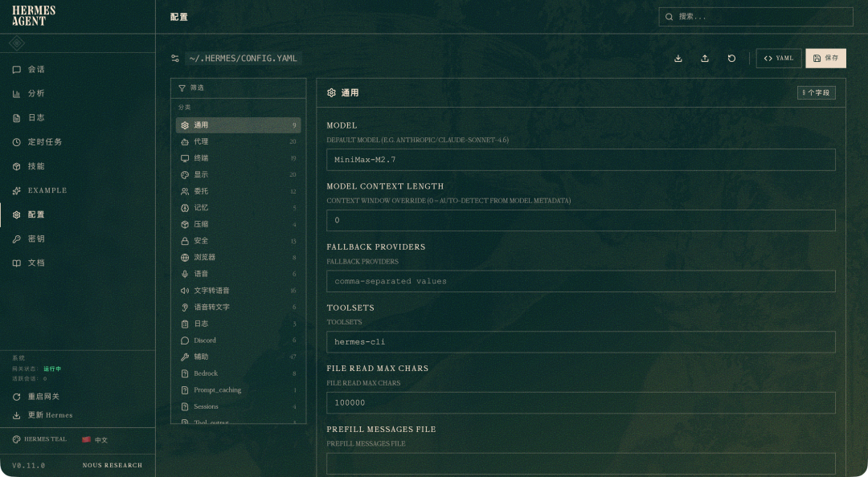
Task: Select the 委托 delegation category
Action: (238, 191)
